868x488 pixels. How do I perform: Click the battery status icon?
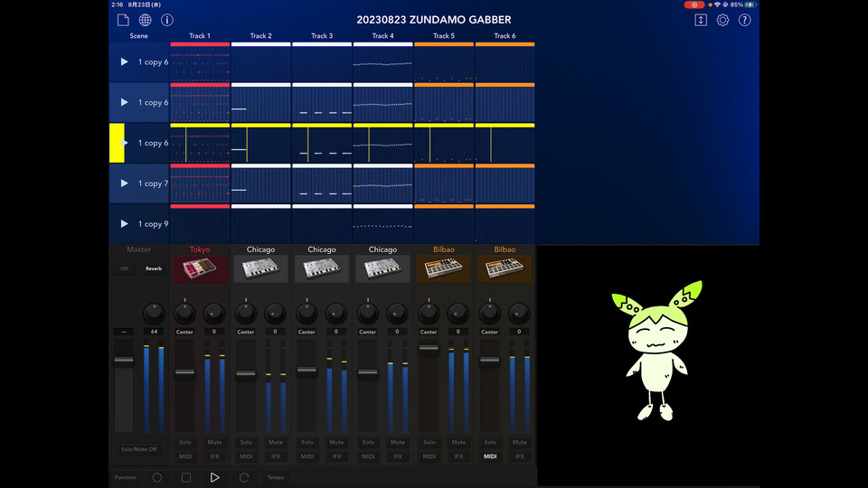click(x=750, y=5)
